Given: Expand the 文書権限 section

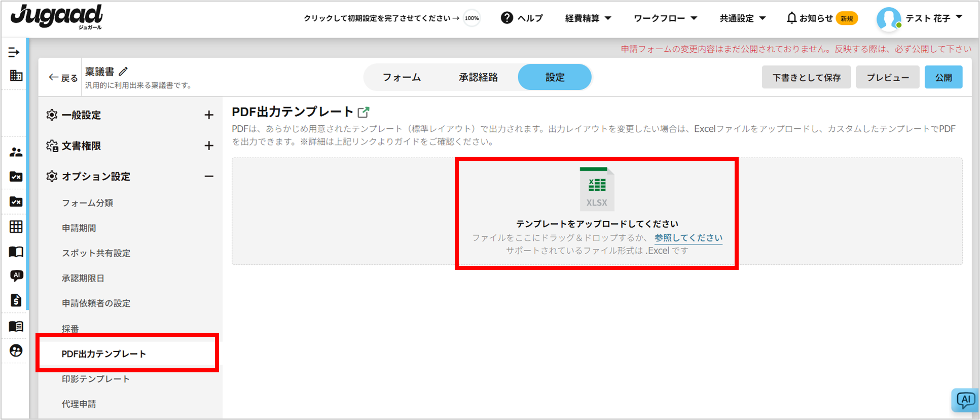Looking at the screenshot, I should coord(209,146).
